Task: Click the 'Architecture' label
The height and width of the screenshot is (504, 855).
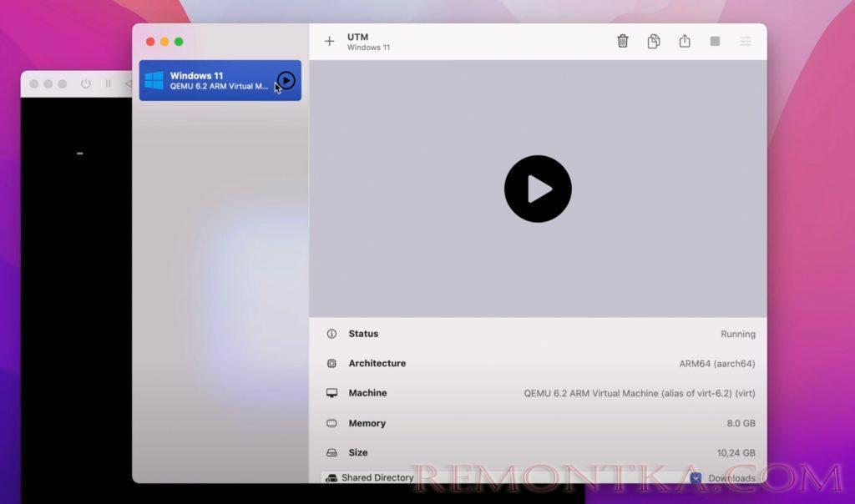Action: 377,364
